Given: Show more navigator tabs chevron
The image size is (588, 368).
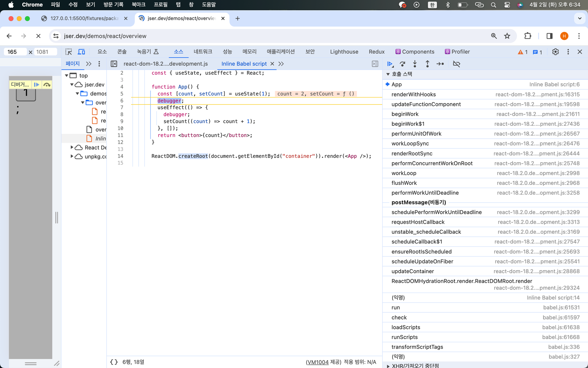Looking at the screenshot, I should 89,64.
